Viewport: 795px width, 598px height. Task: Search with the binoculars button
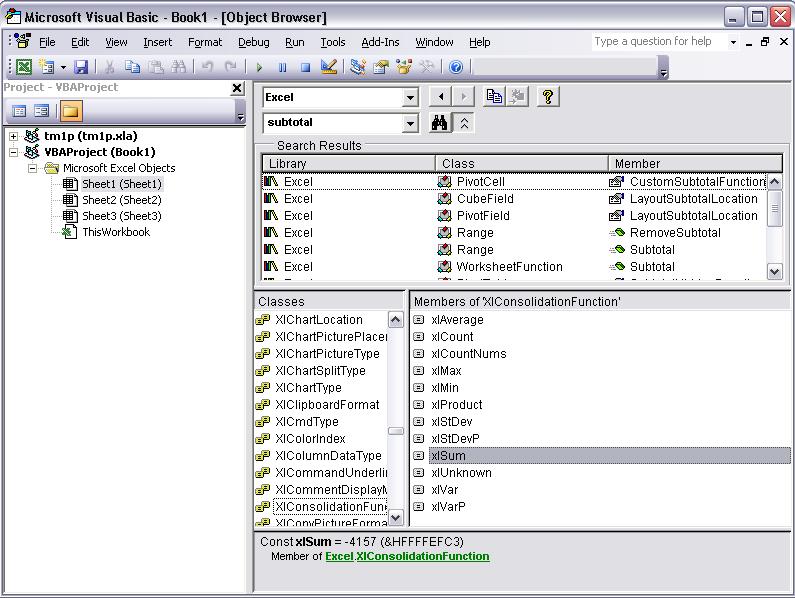(440, 122)
